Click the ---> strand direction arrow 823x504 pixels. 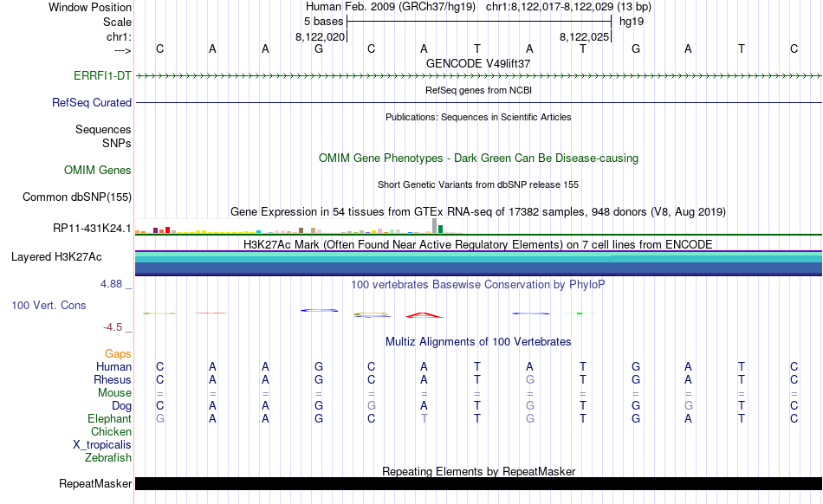point(123,50)
